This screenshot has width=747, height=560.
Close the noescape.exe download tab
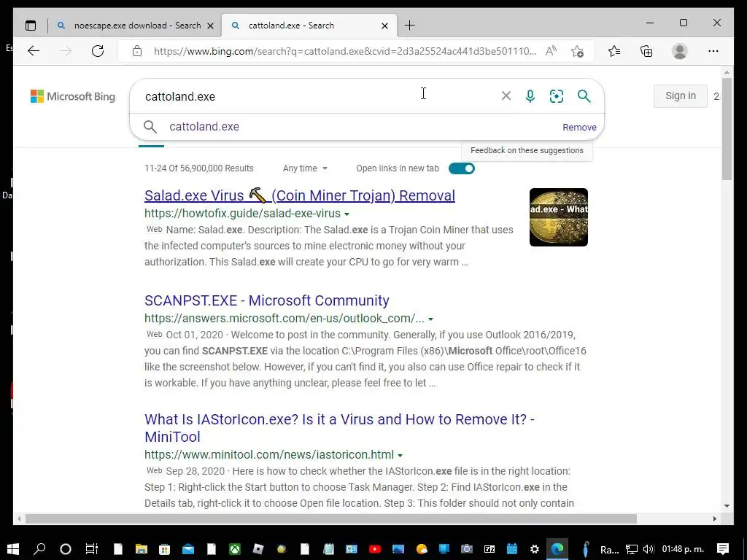pyautogui.click(x=211, y=26)
